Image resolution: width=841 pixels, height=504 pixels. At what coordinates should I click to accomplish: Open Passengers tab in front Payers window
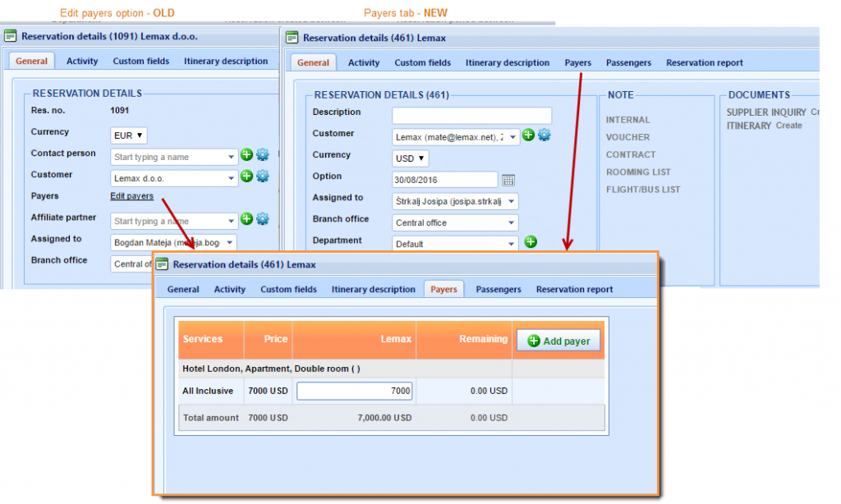tap(499, 290)
